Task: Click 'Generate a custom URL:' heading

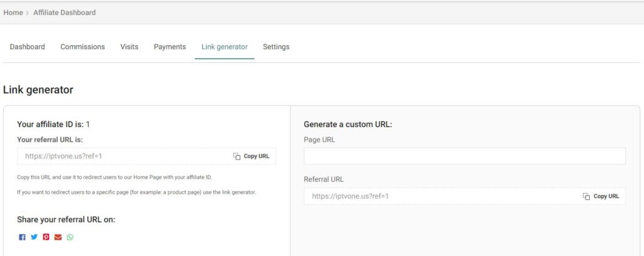Action: click(x=348, y=125)
